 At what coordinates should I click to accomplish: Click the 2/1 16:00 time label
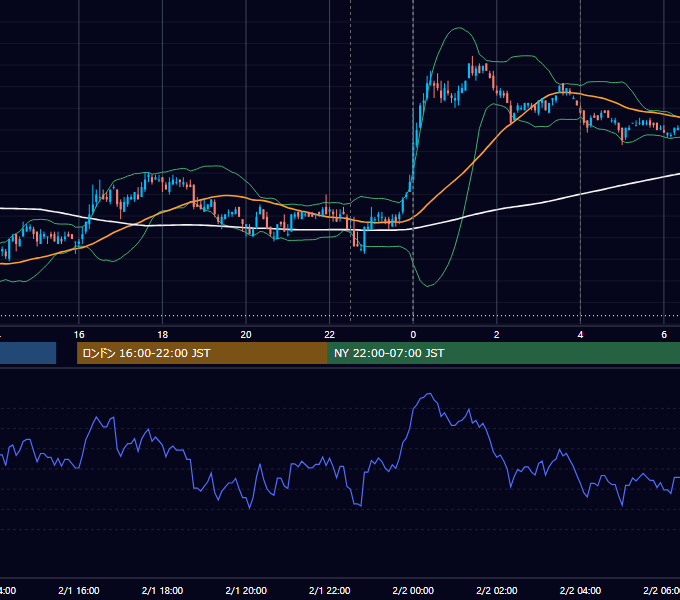tap(79, 590)
